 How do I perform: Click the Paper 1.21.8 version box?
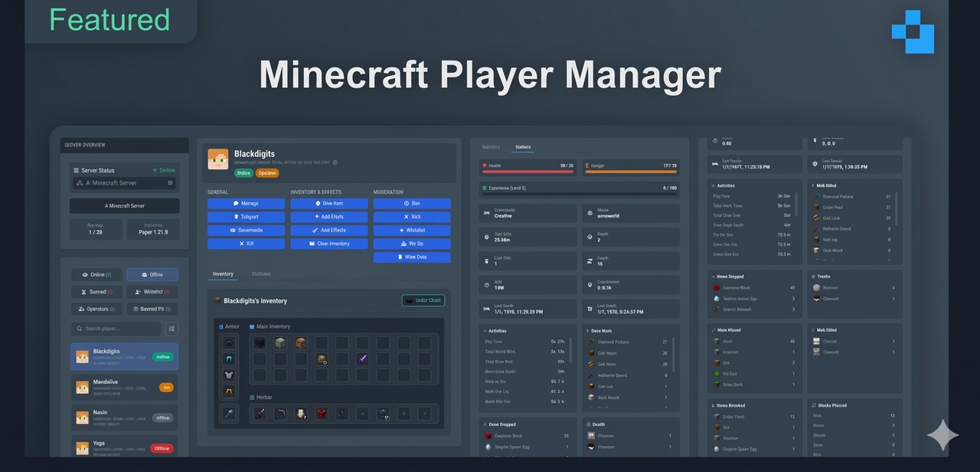tap(153, 229)
